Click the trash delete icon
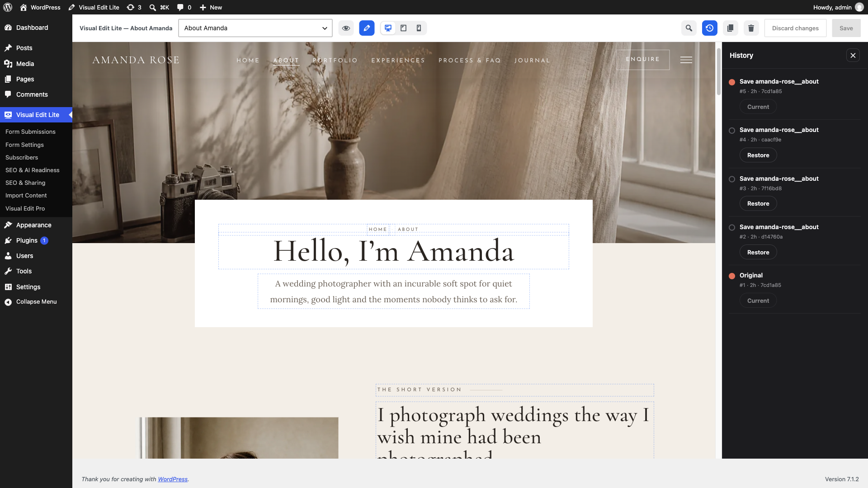The width and height of the screenshot is (868, 488). click(x=751, y=28)
